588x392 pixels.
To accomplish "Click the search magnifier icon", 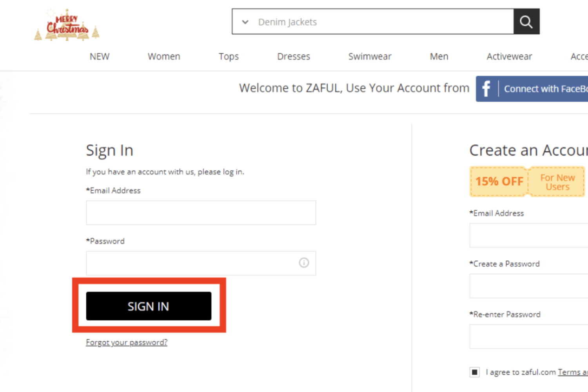I will (526, 22).
